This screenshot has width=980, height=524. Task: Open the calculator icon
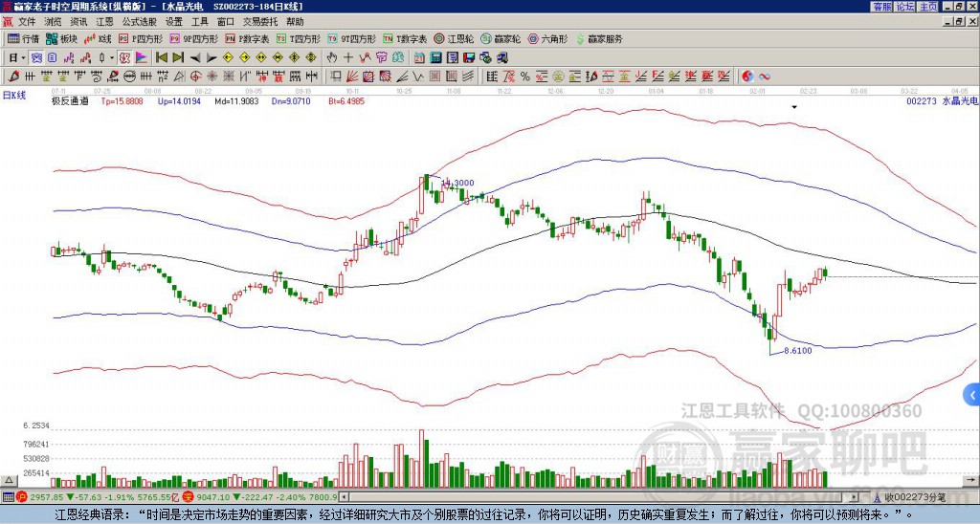[x=435, y=58]
